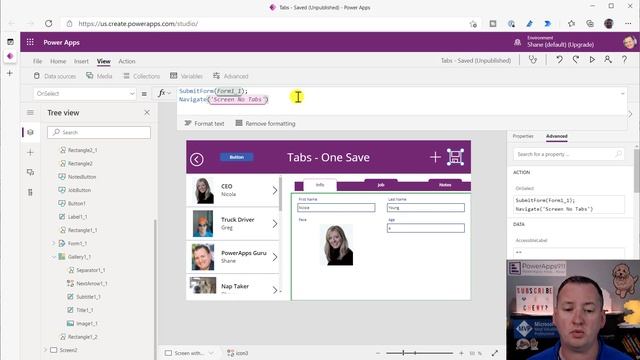
Task: Click Format text below formula
Action: pyautogui.click(x=204, y=123)
